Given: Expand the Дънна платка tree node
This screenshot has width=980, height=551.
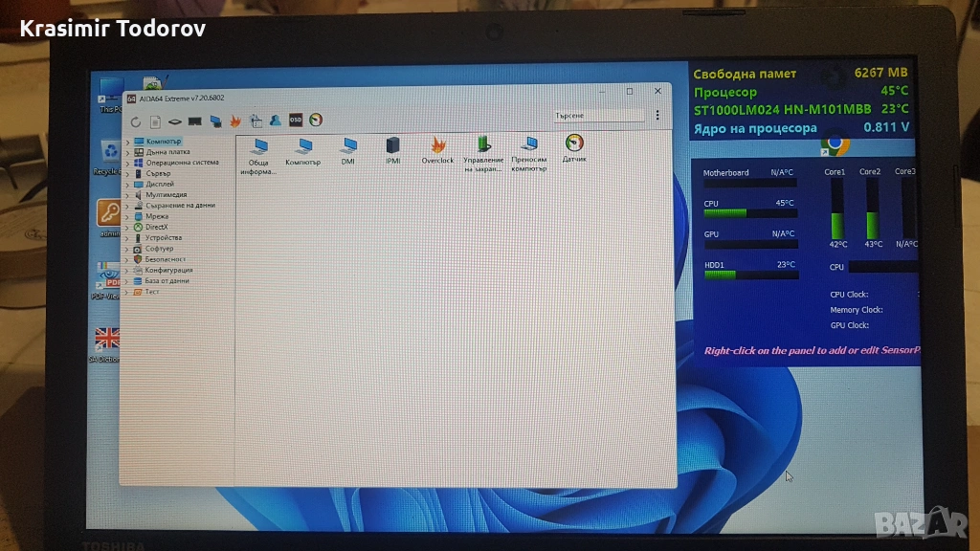Looking at the screenshot, I should (x=127, y=152).
